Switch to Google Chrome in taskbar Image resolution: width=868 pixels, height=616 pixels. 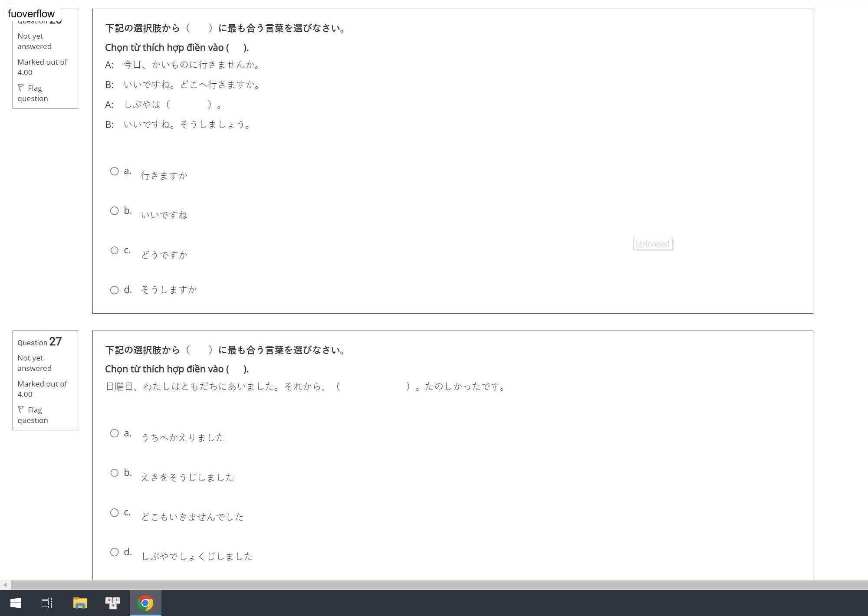click(x=145, y=603)
